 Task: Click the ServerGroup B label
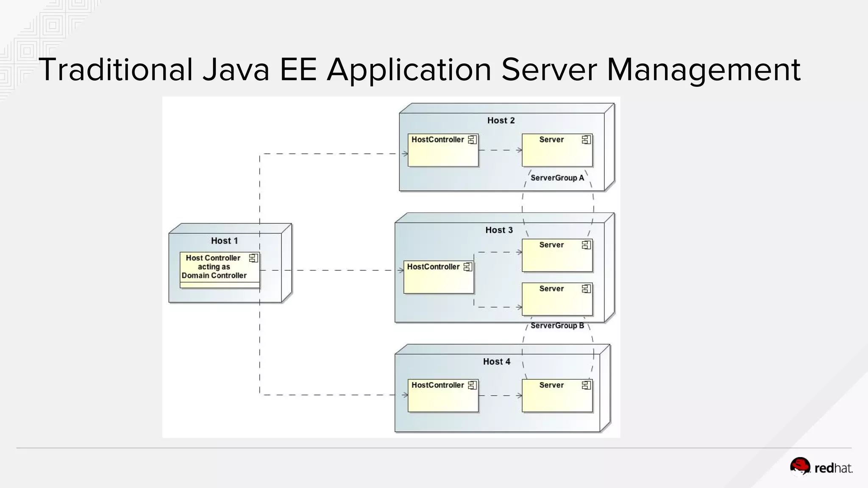(x=557, y=325)
